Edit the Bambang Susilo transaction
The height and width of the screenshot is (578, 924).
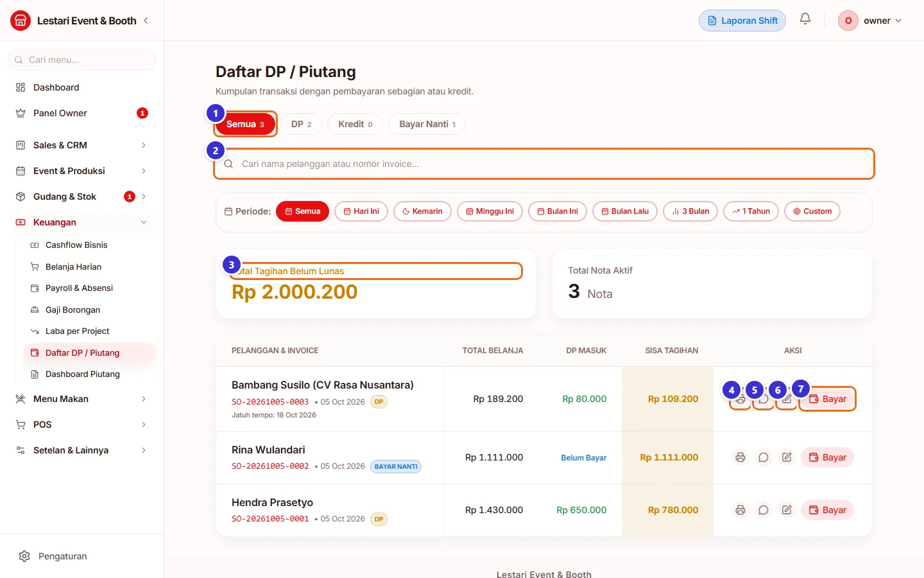coord(787,399)
